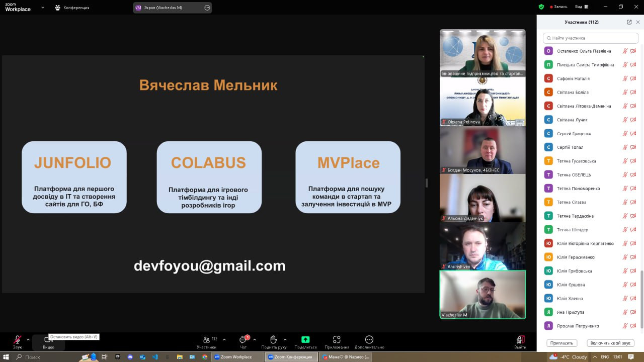This screenshot has height=362, width=644.
Task: Open the Zoom Workplace dropdown arrow
Action: point(43,8)
